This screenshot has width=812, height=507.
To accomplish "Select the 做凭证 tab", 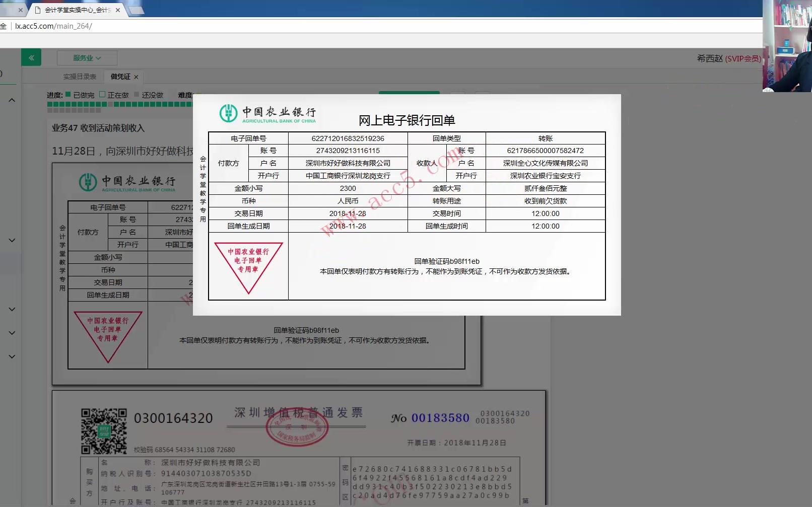I will 120,77.
